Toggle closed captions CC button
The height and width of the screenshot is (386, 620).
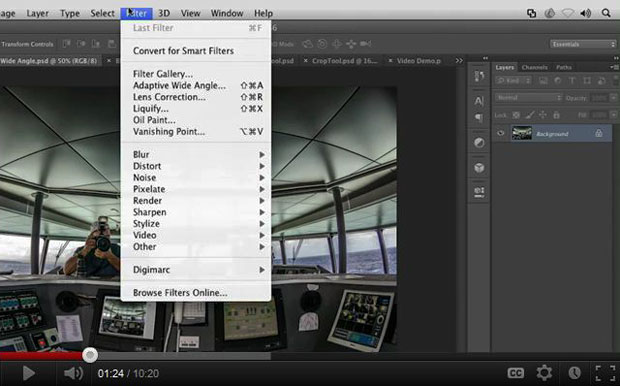[x=516, y=373]
